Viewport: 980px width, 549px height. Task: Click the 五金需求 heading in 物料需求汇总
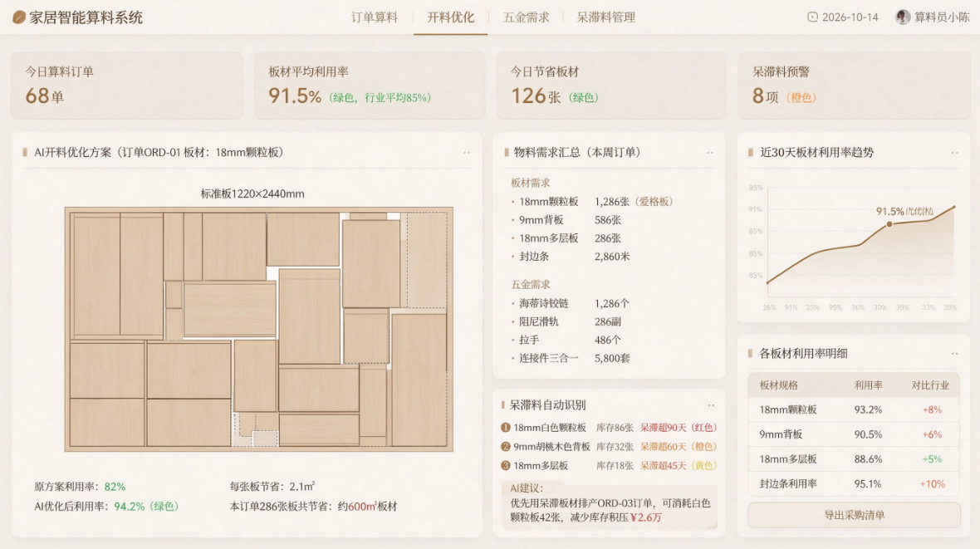click(531, 285)
